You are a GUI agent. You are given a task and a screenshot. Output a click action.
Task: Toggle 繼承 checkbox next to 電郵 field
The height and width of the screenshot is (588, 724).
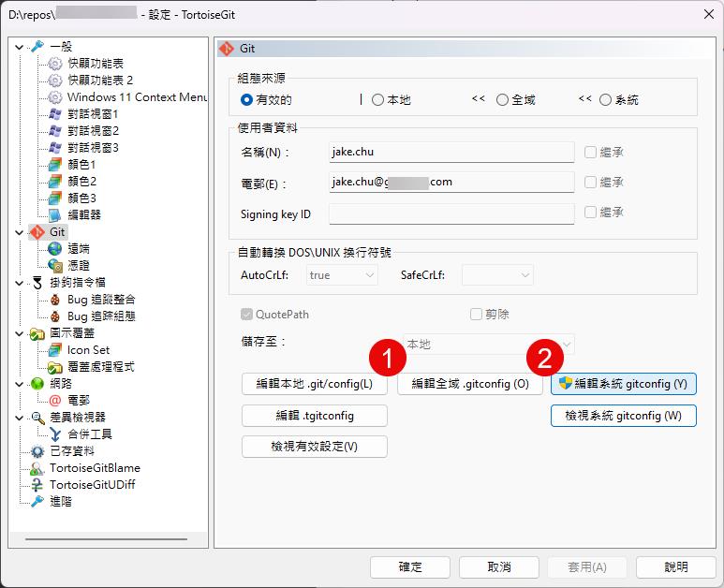pos(591,182)
